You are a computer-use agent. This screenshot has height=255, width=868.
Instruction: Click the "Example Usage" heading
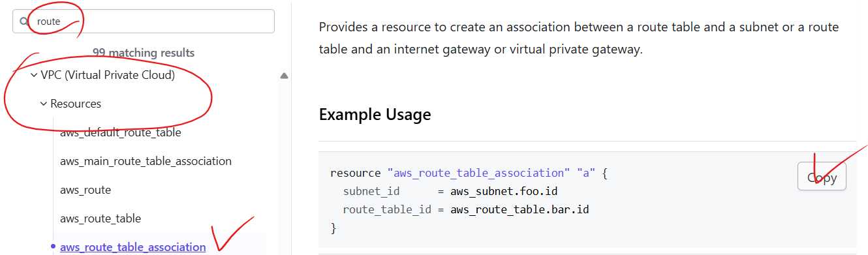pyautogui.click(x=375, y=114)
